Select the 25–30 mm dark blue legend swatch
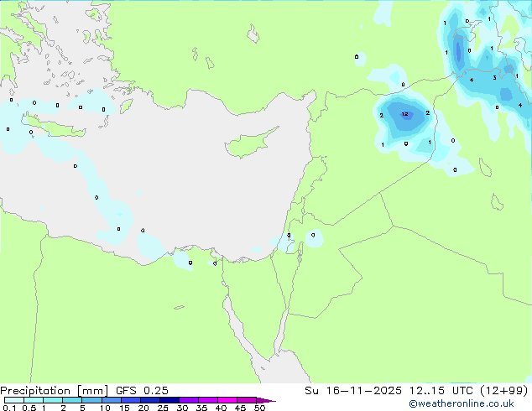 tap(170, 400)
